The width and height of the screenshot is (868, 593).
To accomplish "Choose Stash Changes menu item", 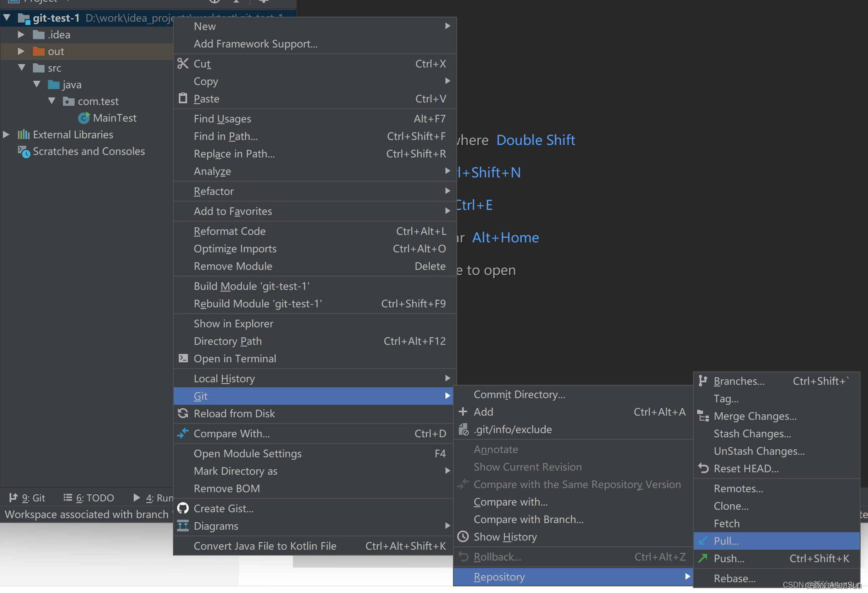I will pyautogui.click(x=777, y=433).
